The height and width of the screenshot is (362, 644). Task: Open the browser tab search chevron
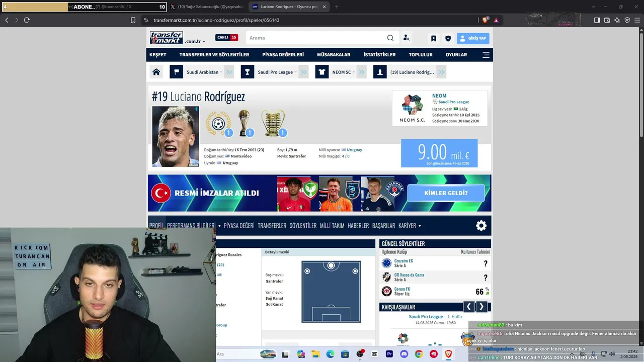pyautogui.click(x=593, y=7)
